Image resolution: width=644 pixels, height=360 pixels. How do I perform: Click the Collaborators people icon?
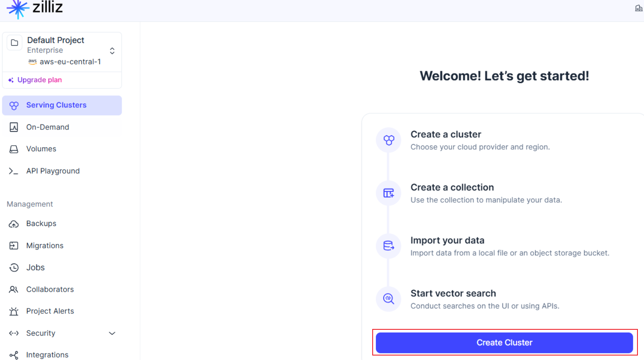[13, 289]
